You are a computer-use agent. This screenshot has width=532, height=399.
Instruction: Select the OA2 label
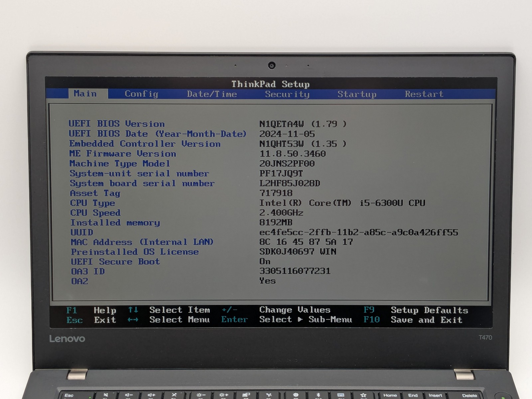(80, 281)
